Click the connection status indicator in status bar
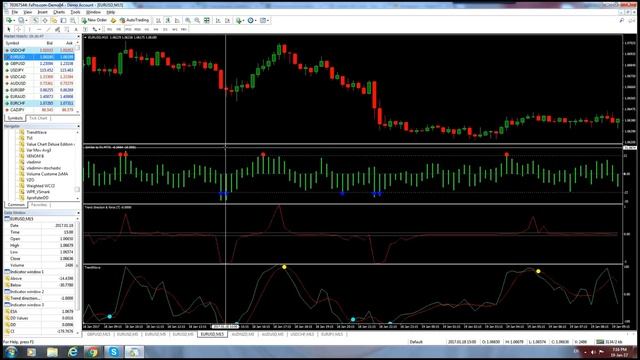The height and width of the screenshot is (360, 640). click(609, 342)
